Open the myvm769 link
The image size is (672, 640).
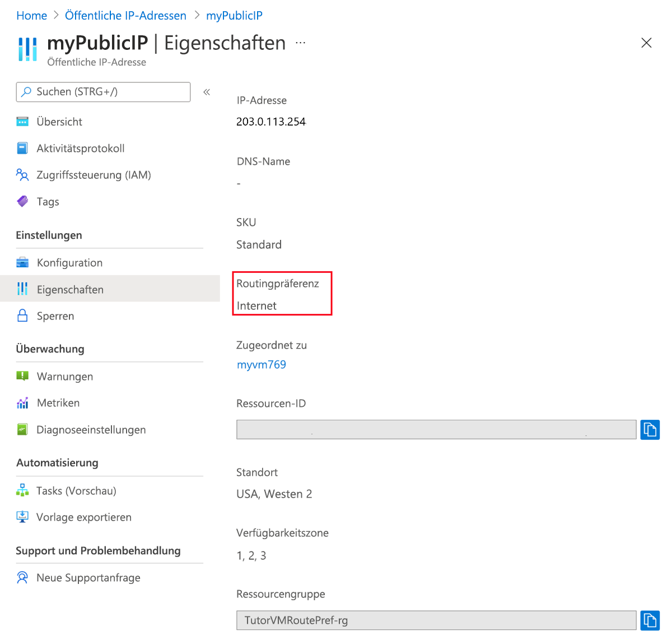pos(262,364)
